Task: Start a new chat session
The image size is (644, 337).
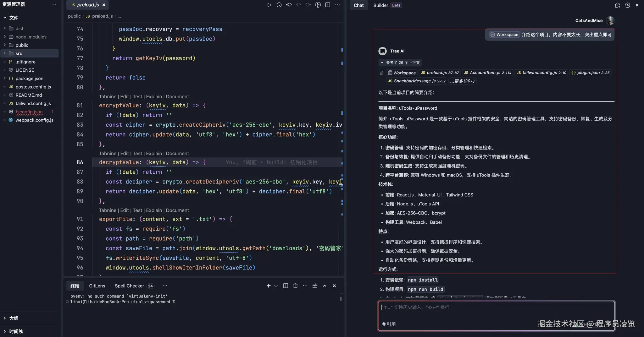Action: click(618, 5)
